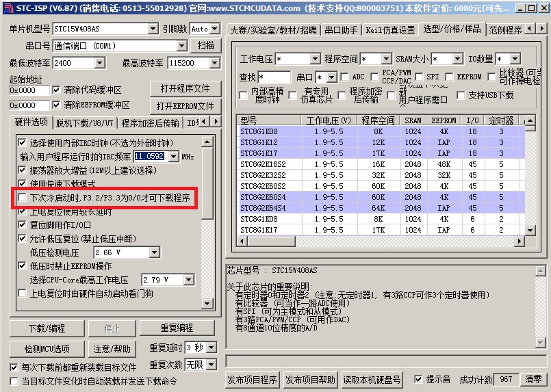Image resolution: width=551 pixels, height=392 pixels.
Task: Enable 下次冷启动时 P3.2/P3.3 为0/0 option
Action: coord(22,198)
